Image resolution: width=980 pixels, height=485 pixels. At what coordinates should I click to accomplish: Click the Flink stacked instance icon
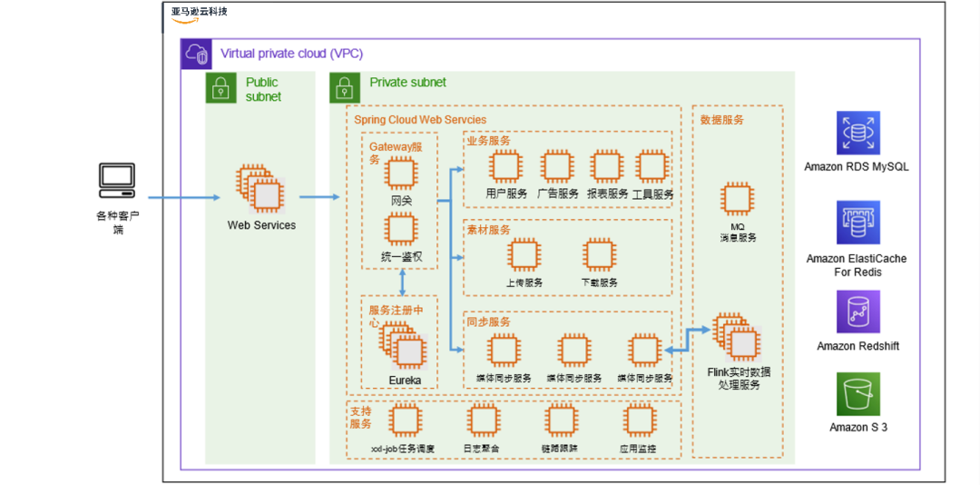(736, 337)
